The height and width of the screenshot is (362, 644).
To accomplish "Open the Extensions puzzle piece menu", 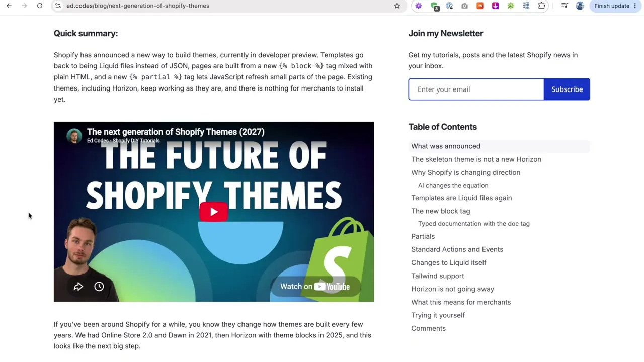I will tap(542, 6).
